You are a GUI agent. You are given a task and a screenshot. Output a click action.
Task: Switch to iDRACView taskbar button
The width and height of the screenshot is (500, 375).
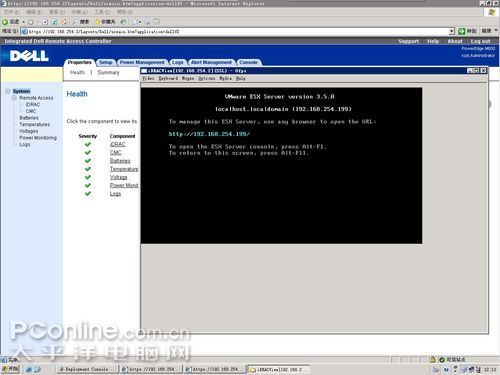pyautogui.click(x=278, y=369)
